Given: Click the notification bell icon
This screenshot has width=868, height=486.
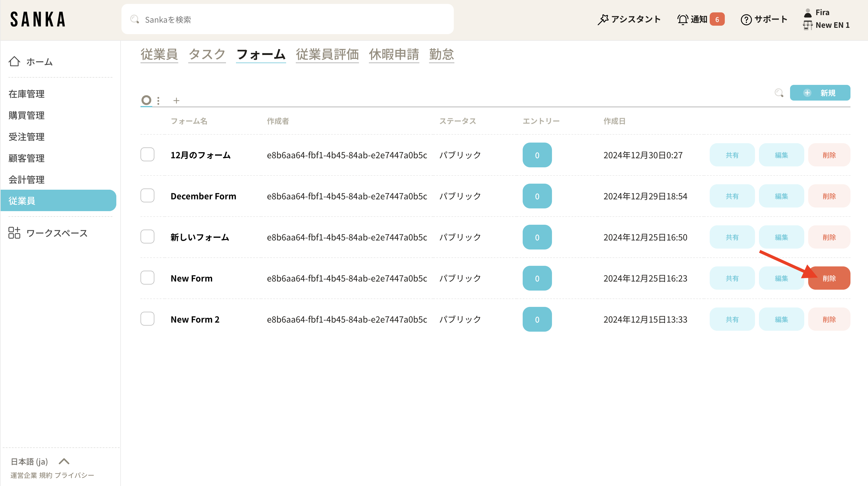Looking at the screenshot, I should click(683, 20).
